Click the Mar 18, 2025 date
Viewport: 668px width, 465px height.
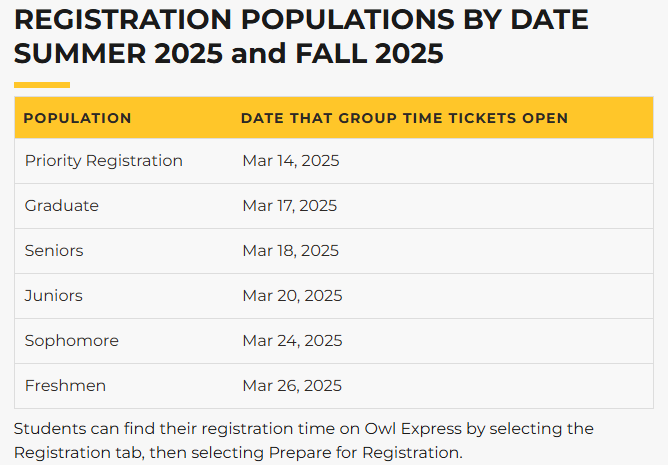coord(291,251)
